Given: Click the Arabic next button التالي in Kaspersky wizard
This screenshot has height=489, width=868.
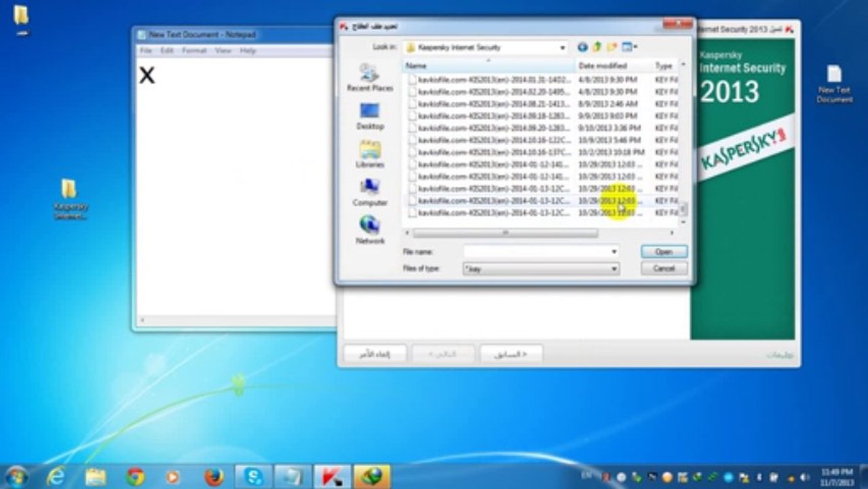Looking at the screenshot, I should point(443,354).
